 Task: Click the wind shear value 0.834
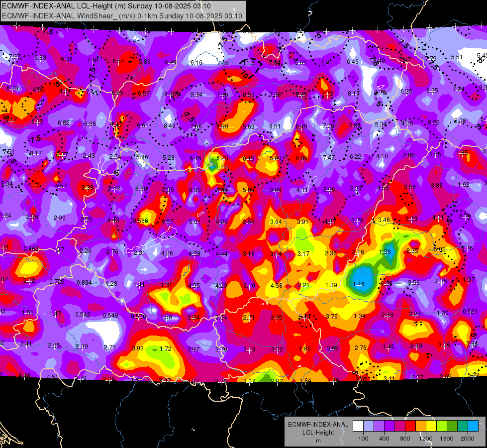[x=84, y=283]
